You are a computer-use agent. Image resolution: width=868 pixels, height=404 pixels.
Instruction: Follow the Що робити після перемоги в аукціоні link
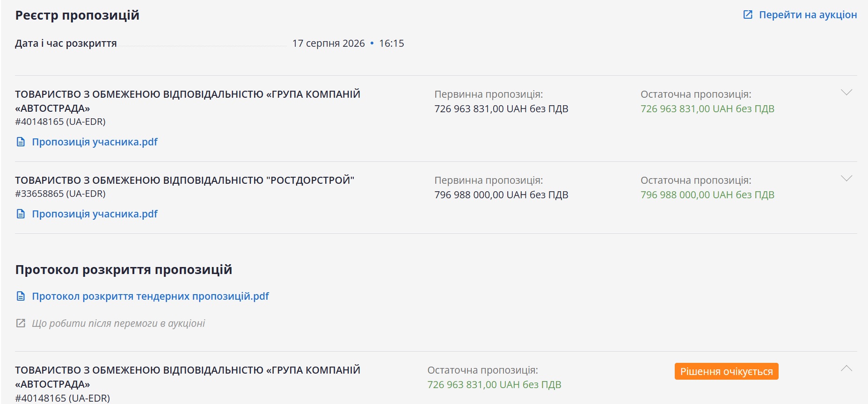[x=118, y=324]
